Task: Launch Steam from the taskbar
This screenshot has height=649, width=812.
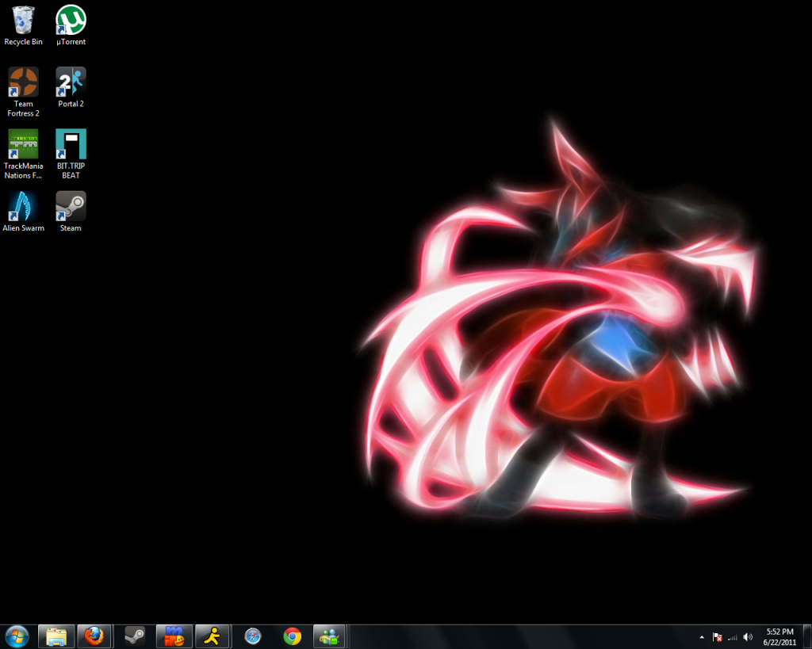Action: coord(135,636)
